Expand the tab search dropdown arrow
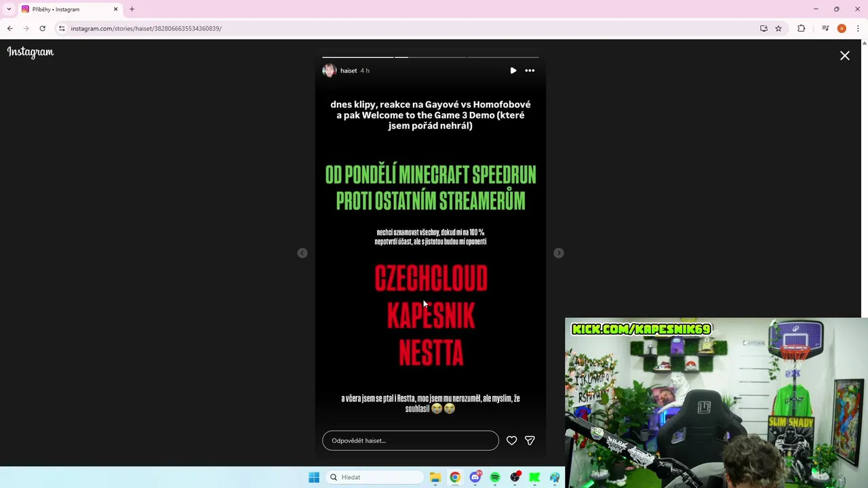Screen dimensions: 868x488 [9, 9]
